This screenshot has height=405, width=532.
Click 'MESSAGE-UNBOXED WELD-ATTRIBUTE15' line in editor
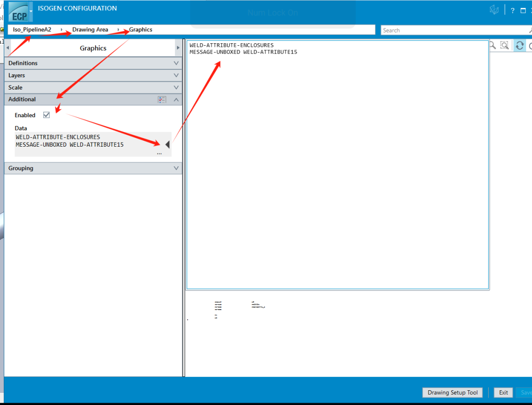tap(243, 52)
